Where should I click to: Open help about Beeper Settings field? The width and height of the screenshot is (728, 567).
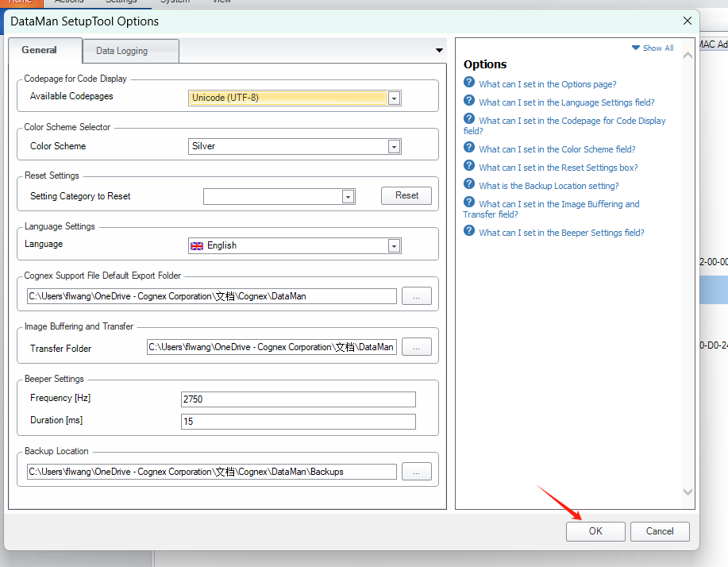[x=561, y=233]
